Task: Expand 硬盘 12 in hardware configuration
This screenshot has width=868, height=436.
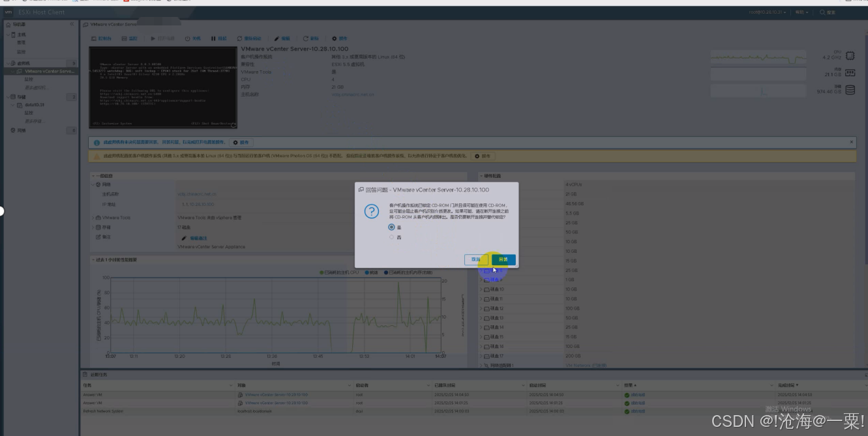Action: pos(482,308)
